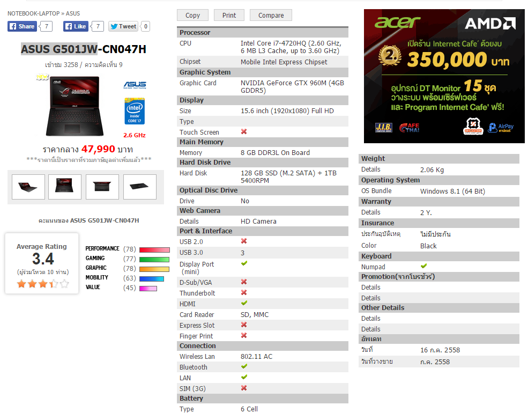
Task: Select the first laptop thumbnail, side view
Action: pyautogui.click(x=28, y=187)
